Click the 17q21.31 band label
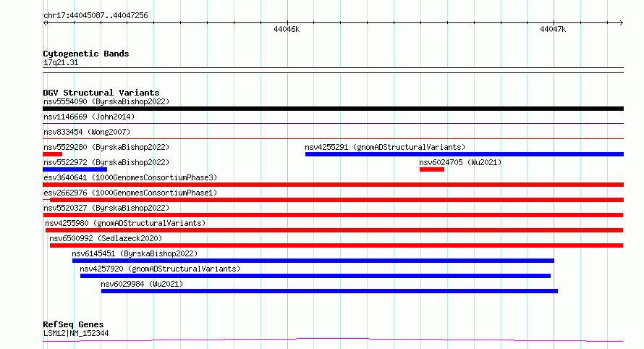This screenshot has width=644, height=349. pyautogui.click(x=61, y=62)
